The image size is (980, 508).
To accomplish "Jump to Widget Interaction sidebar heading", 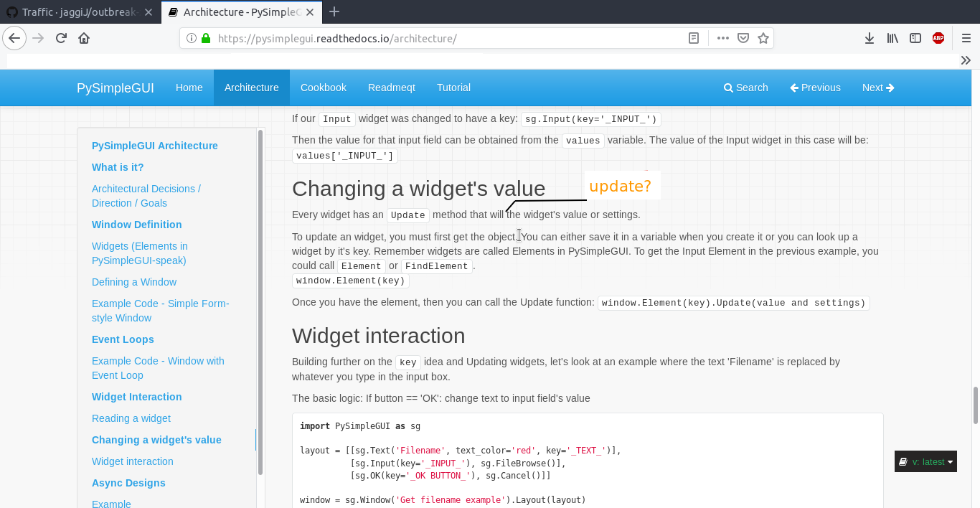I will pos(137,397).
